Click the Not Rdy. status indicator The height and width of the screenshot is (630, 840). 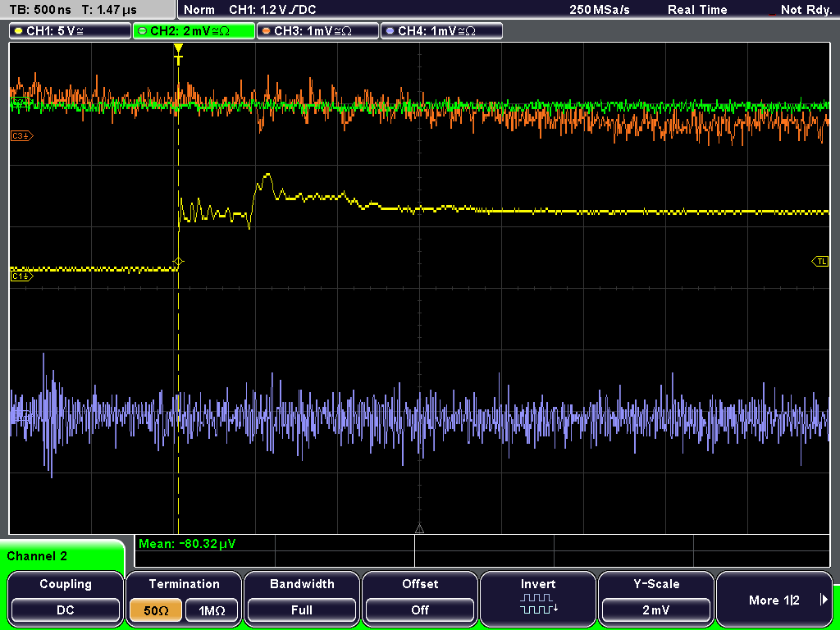[806, 10]
